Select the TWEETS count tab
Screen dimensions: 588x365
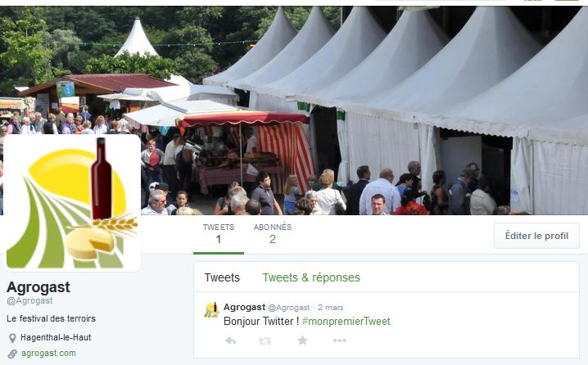pos(219,234)
